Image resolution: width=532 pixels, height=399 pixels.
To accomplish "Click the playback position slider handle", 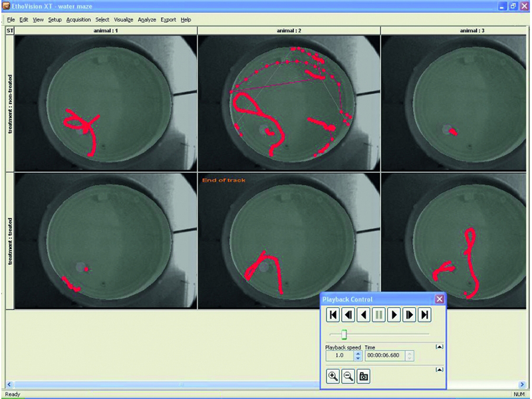I will tap(344, 334).
